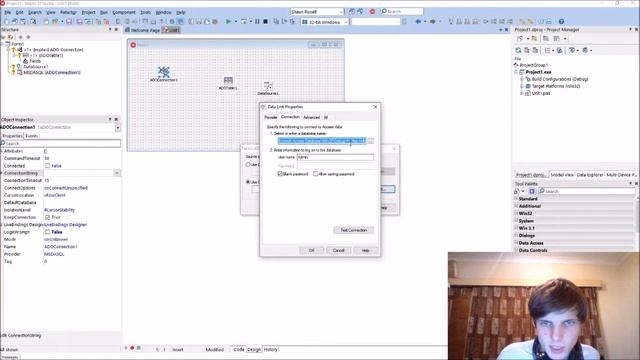Viewport: 640px width, 360px height.
Task: Click Cancel in Data Link Properties
Action: (338, 250)
